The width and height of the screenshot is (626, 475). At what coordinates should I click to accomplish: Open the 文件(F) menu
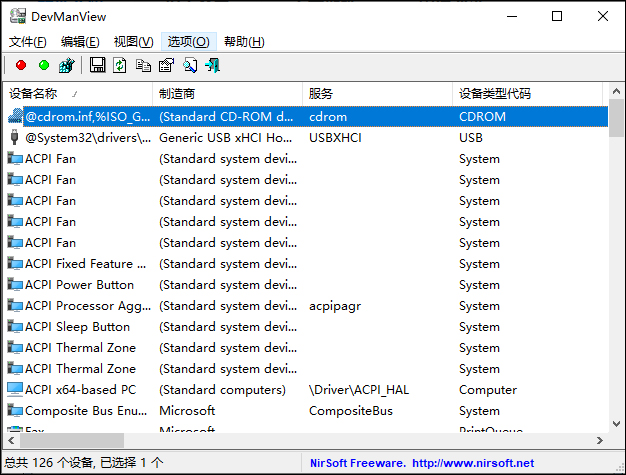click(x=28, y=41)
